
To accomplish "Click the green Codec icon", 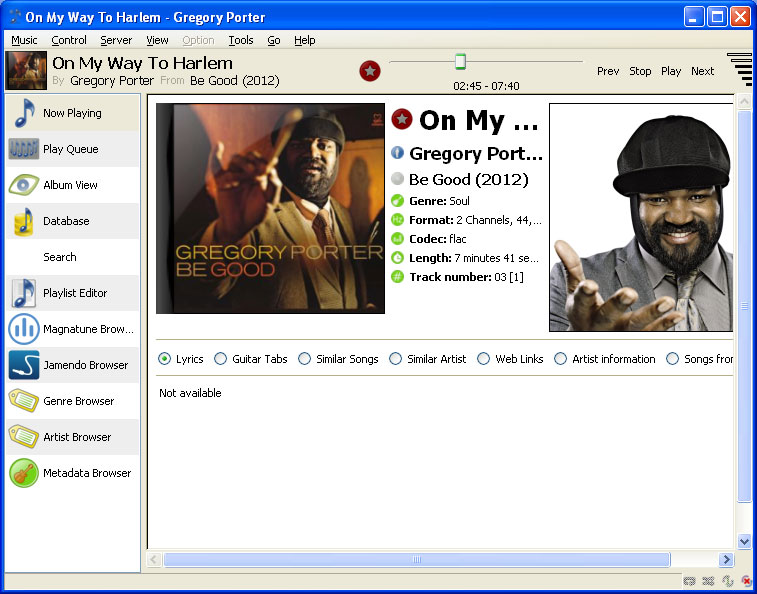I will click(x=397, y=239).
